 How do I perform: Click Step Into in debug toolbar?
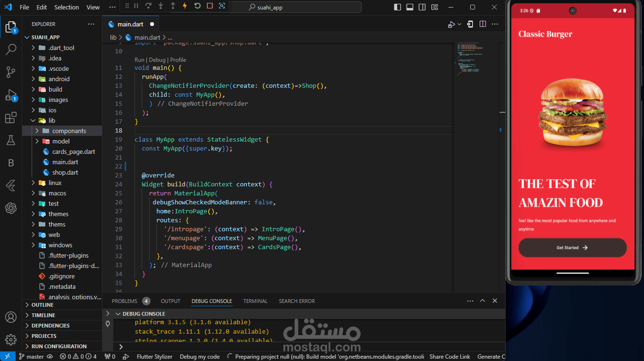(161, 6)
